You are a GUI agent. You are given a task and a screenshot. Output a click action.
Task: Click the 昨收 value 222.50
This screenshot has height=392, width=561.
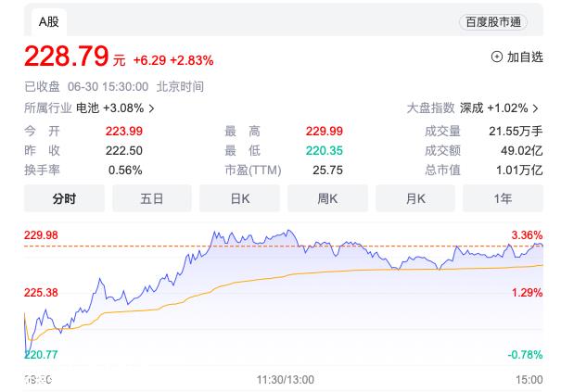click(124, 150)
